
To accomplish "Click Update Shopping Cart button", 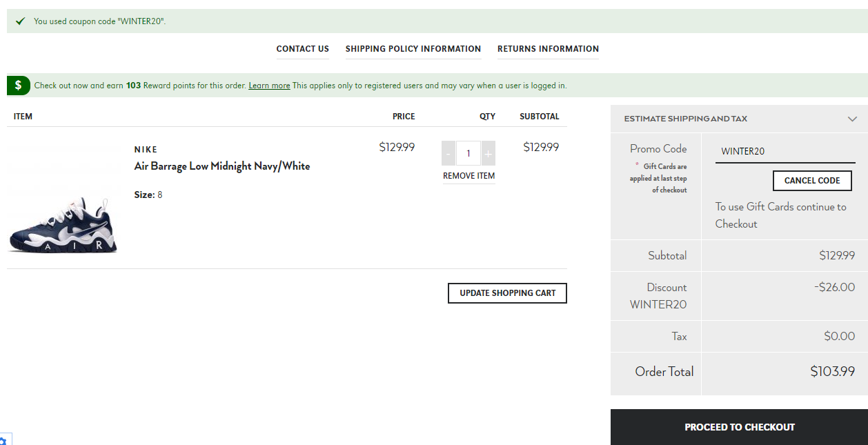I will [x=508, y=293].
